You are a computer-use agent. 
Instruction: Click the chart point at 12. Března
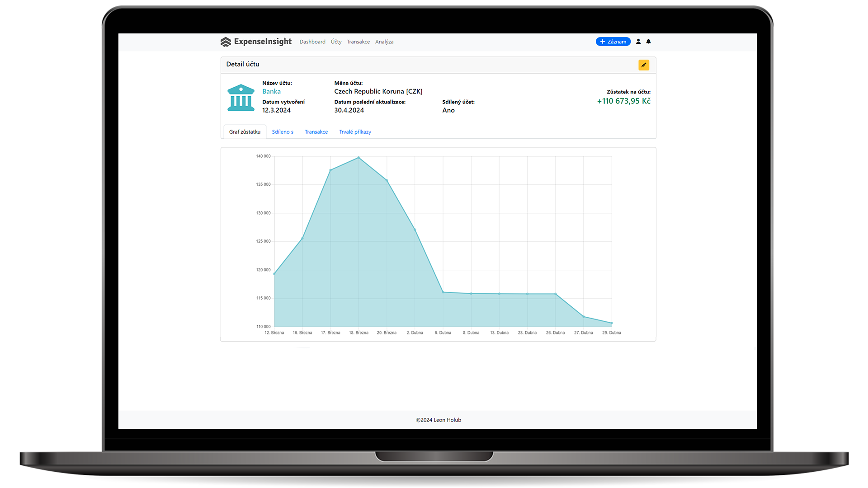coord(274,274)
